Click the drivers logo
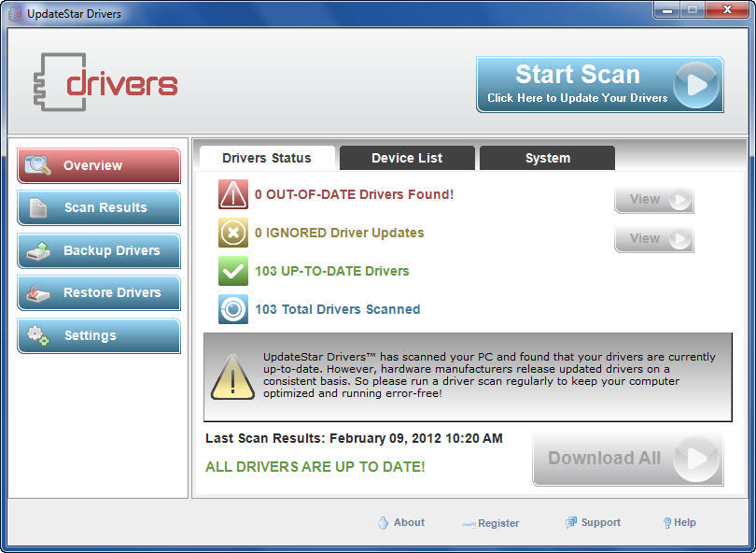This screenshot has height=553, width=756. tap(105, 82)
